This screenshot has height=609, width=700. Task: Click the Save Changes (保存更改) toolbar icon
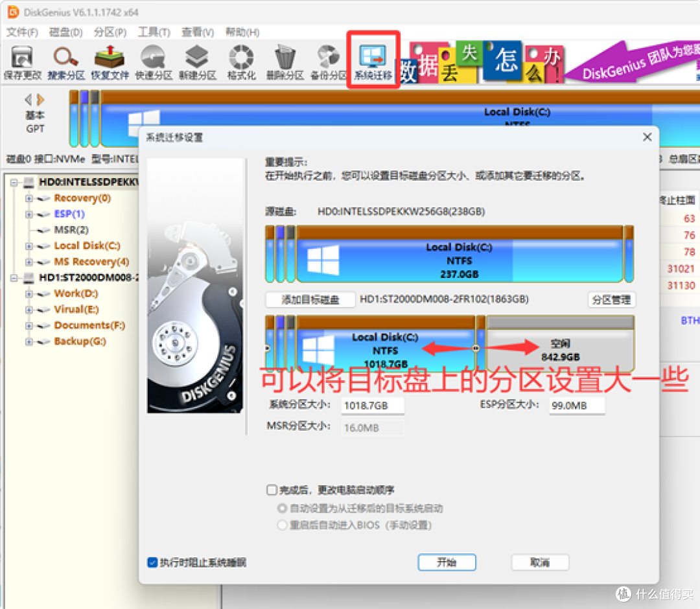(x=22, y=62)
